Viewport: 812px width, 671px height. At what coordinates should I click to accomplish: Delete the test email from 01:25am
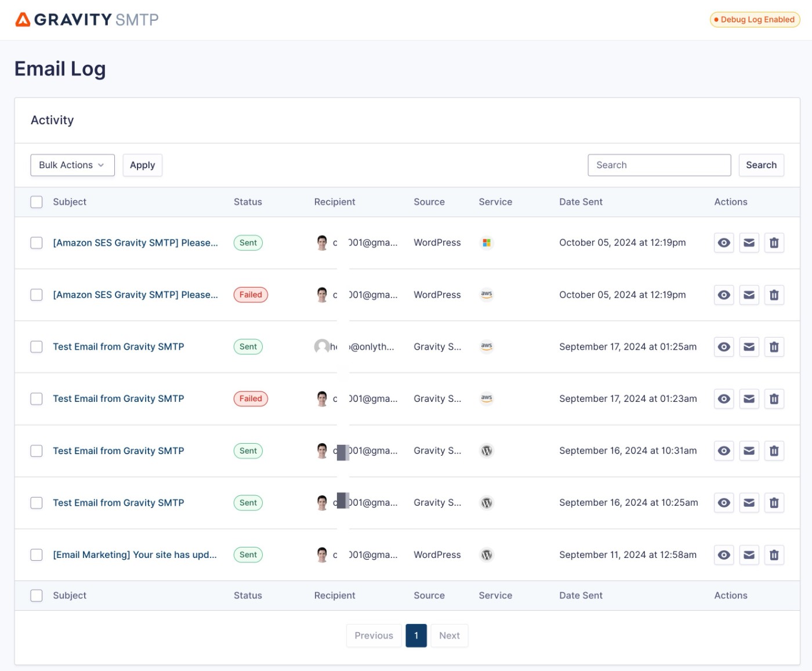click(774, 347)
